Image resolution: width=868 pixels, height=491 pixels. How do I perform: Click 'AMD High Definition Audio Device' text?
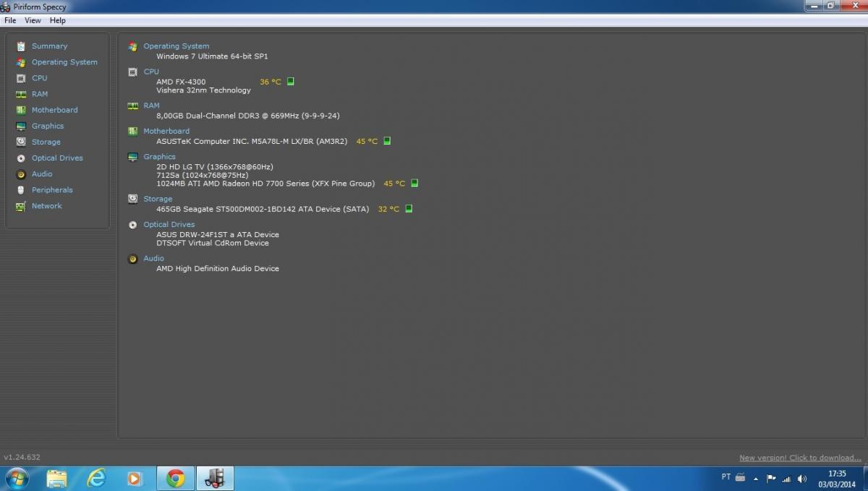pos(217,268)
